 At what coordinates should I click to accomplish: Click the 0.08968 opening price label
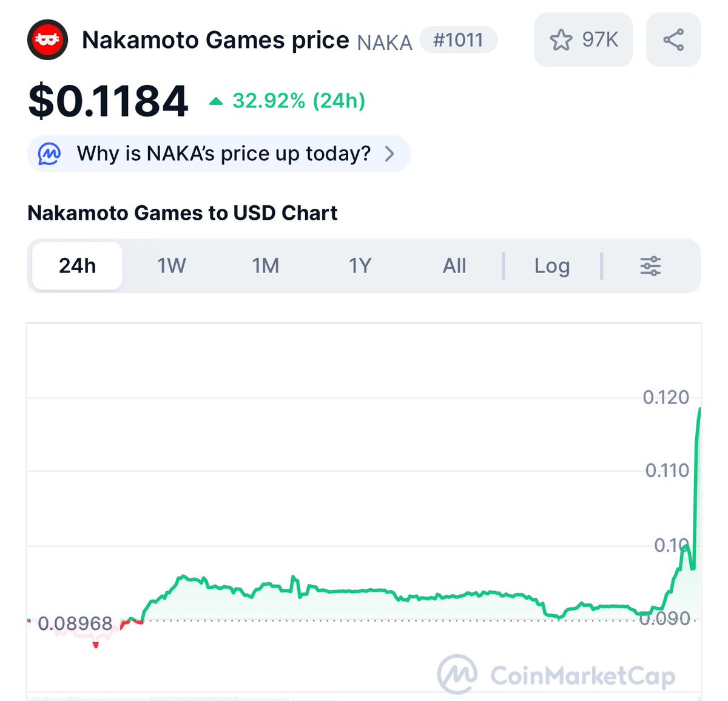[75, 623]
